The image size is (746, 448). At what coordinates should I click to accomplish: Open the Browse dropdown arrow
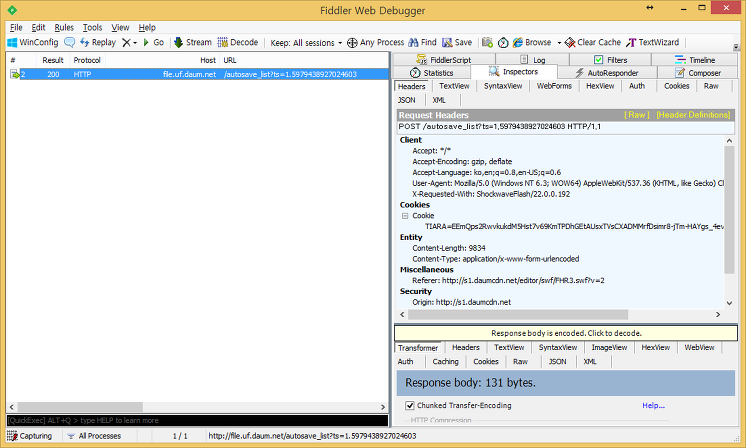(559, 43)
